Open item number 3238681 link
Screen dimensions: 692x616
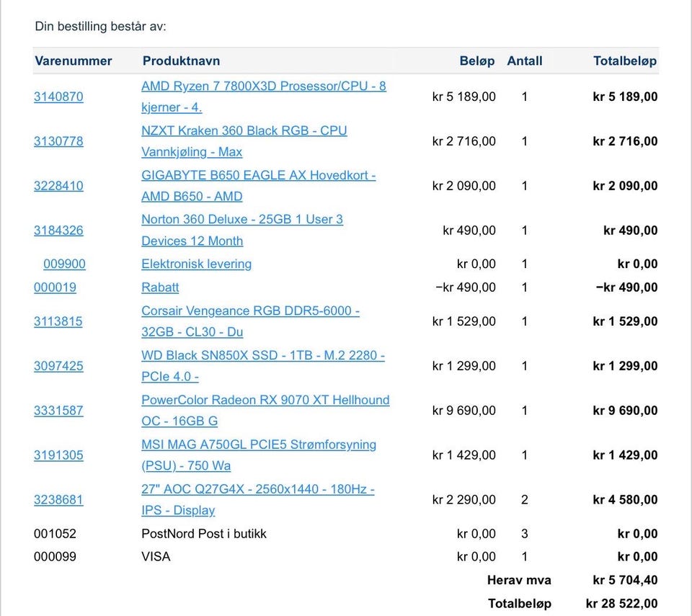[x=58, y=499]
